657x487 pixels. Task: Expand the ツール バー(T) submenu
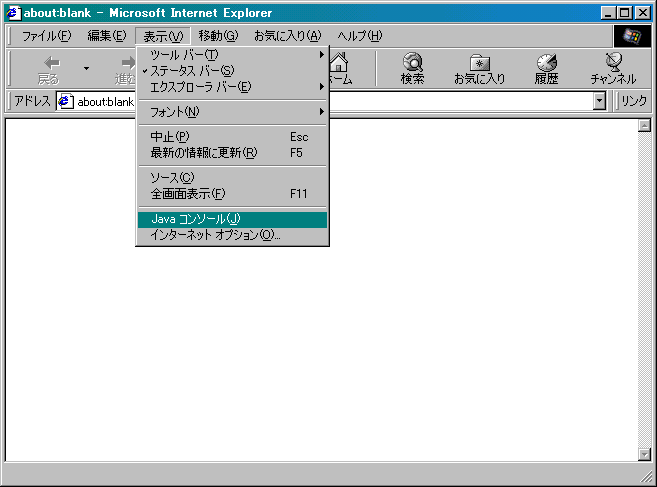tap(233, 54)
